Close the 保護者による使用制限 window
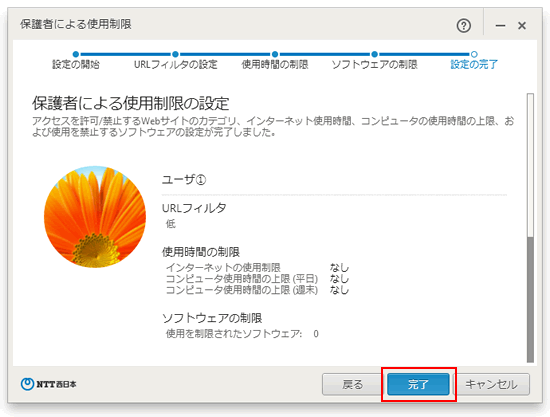 click(x=522, y=26)
